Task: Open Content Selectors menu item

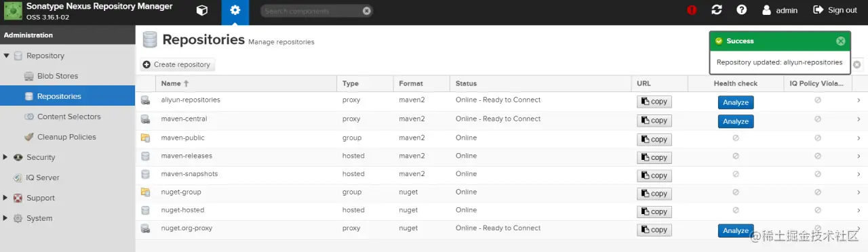Action: (x=68, y=117)
